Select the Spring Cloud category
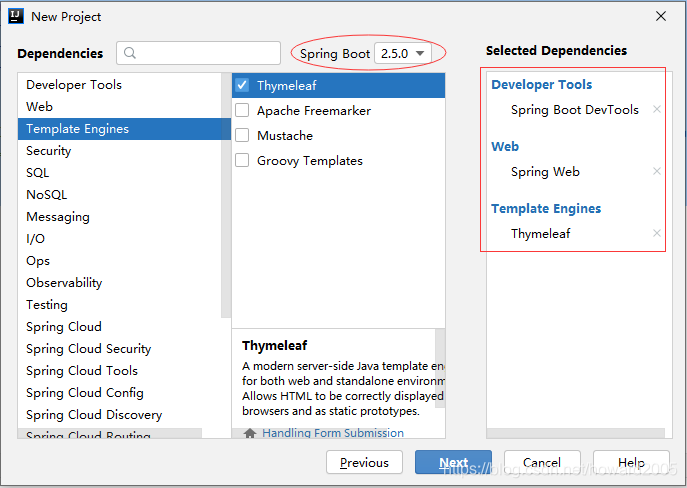This screenshot has height=488, width=687. pos(120,327)
